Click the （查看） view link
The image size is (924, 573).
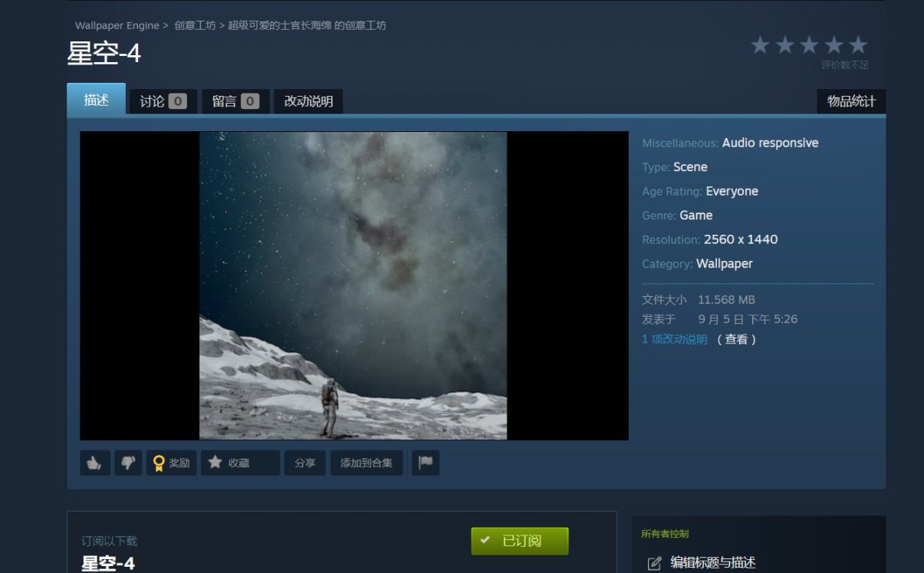[x=737, y=339]
